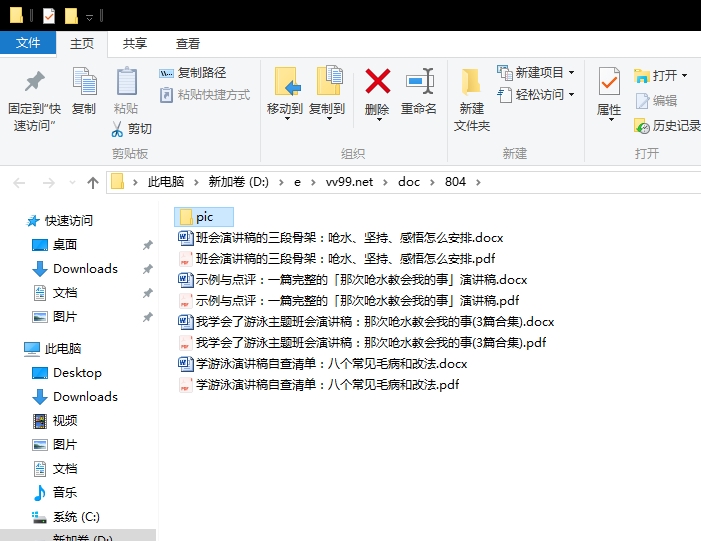This screenshot has width=701, height=541.
Task: Click doc breadcrumb segment
Action: pos(409,182)
